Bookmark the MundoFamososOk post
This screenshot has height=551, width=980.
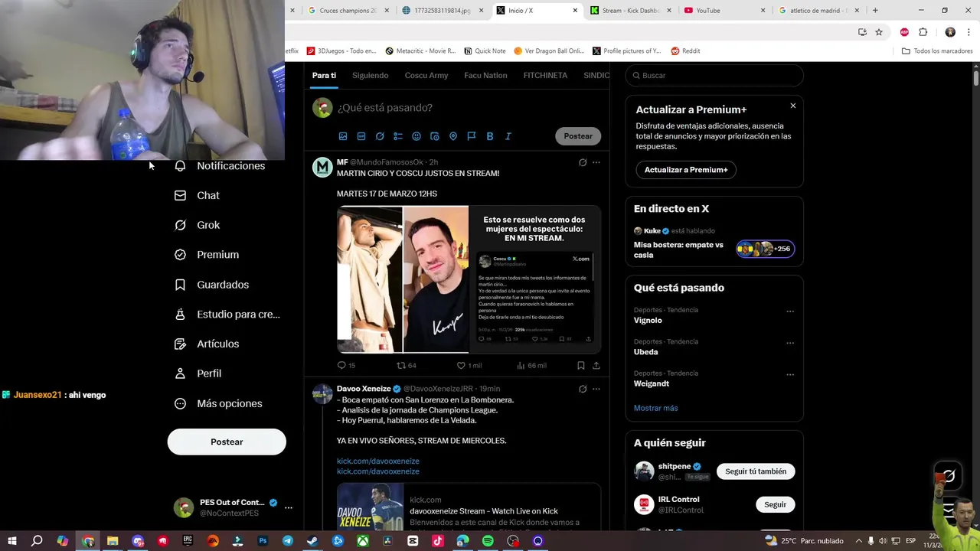581,366
